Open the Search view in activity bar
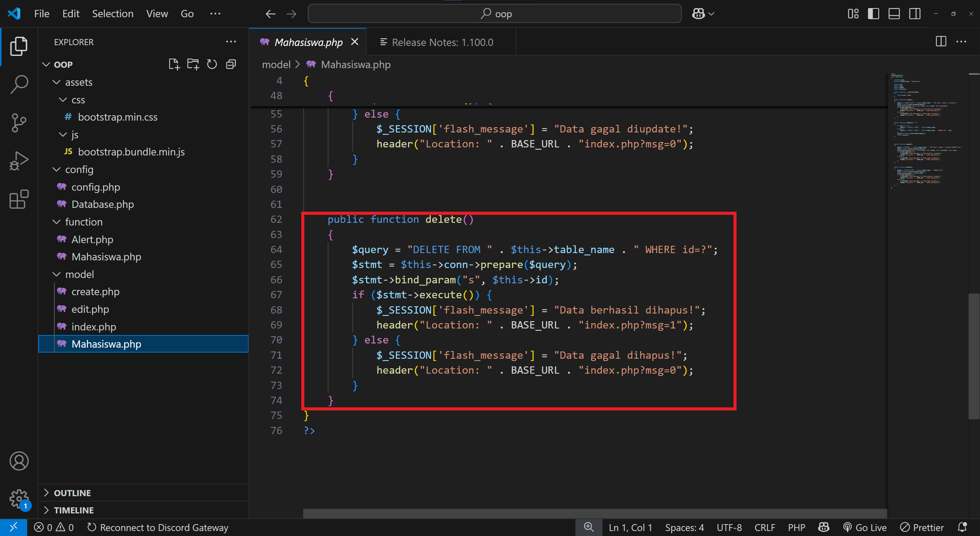Screen dimensions: 980x536 19,84
